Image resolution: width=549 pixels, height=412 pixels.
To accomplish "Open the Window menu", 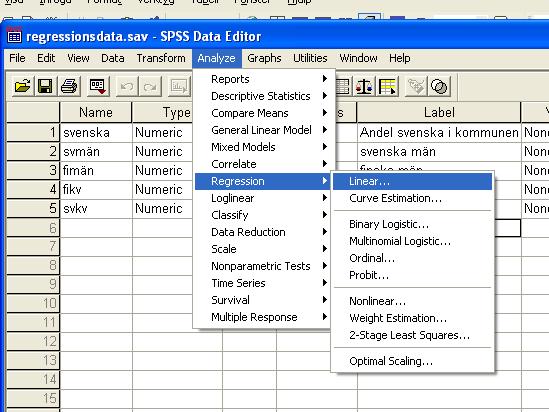I will click(x=358, y=58).
